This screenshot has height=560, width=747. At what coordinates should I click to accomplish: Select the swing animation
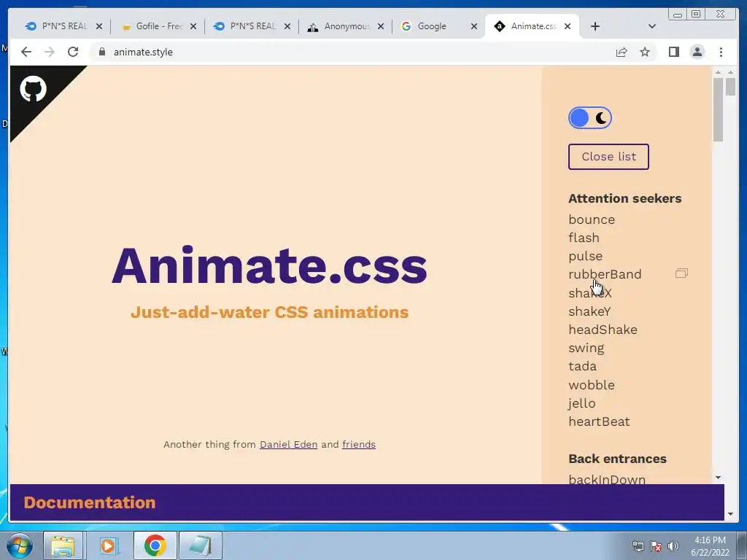[586, 348]
